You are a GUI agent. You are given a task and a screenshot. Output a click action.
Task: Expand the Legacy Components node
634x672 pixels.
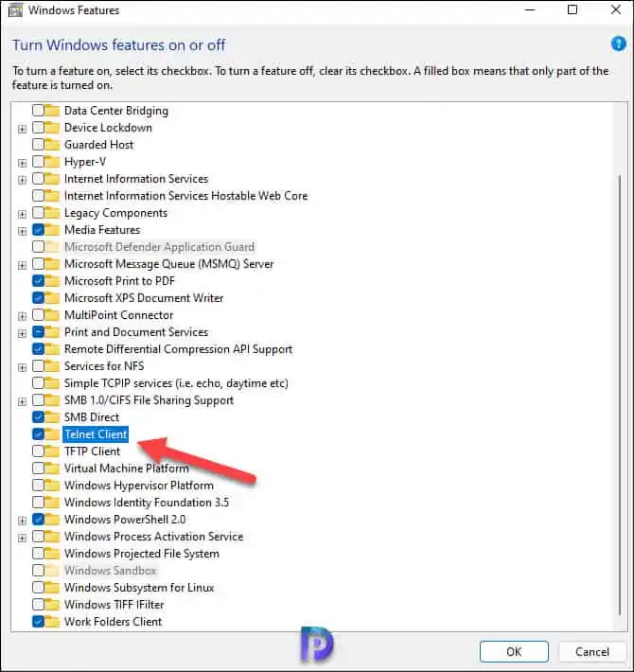23,214
